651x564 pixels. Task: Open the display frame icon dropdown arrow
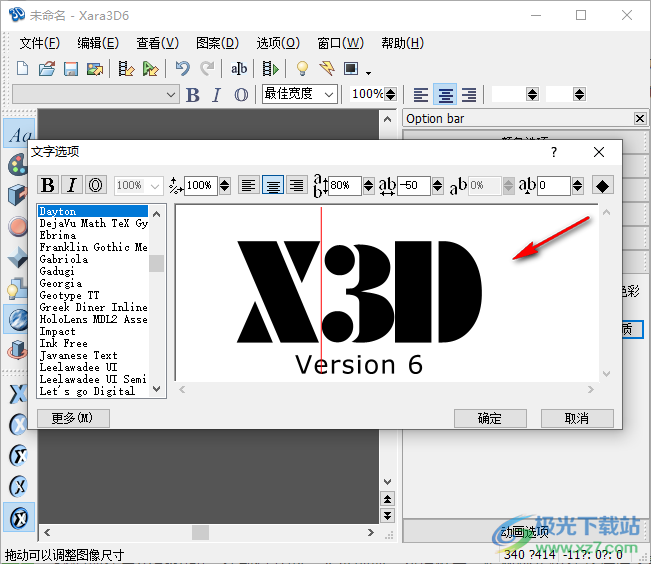(368, 73)
